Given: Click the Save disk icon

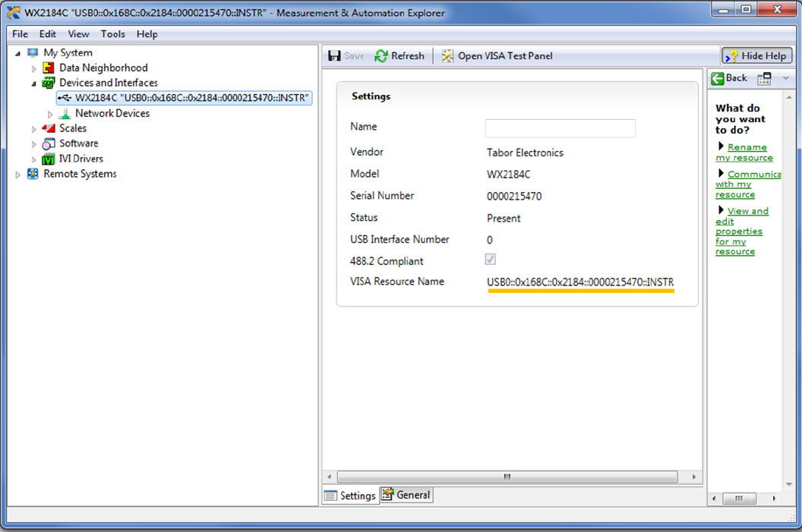Looking at the screenshot, I should (334, 56).
